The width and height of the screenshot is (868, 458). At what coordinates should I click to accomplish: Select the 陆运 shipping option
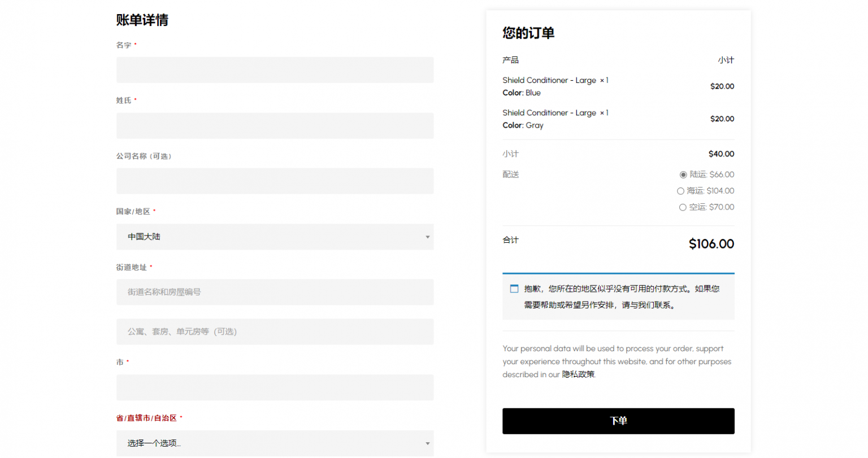pos(683,175)
